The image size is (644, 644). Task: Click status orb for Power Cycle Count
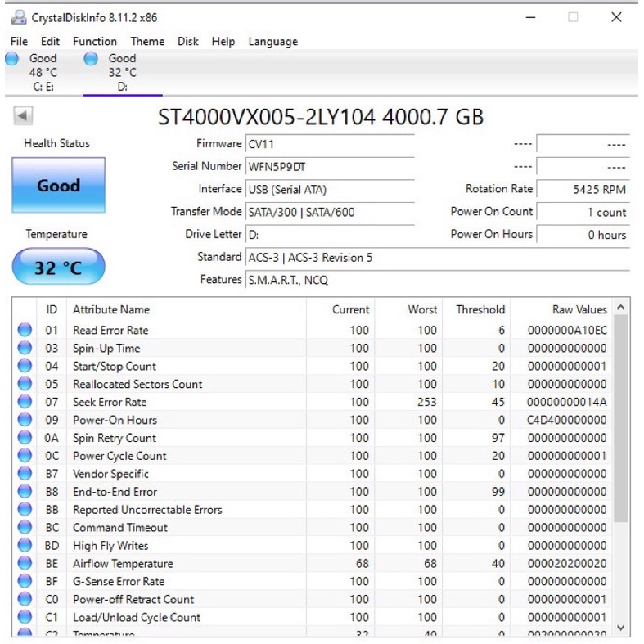(25, 456)
